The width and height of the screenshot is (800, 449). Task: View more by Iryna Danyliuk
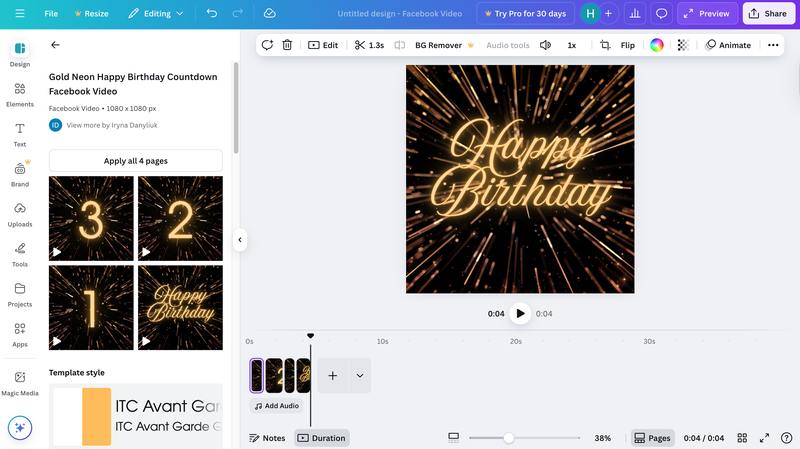(x=112, y=125)
